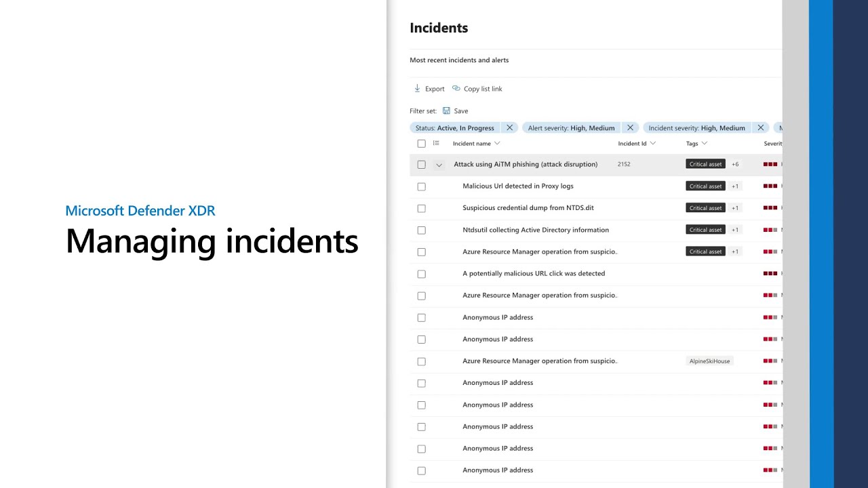868x488 pixels.
Task: Click the Export download icon
Action: [x=417, y=89]
